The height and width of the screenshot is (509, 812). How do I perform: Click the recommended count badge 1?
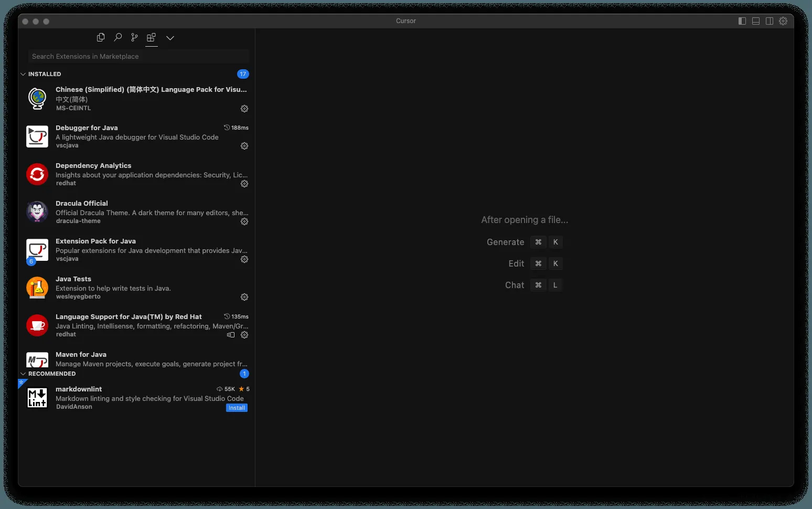[x=244, y=374]
